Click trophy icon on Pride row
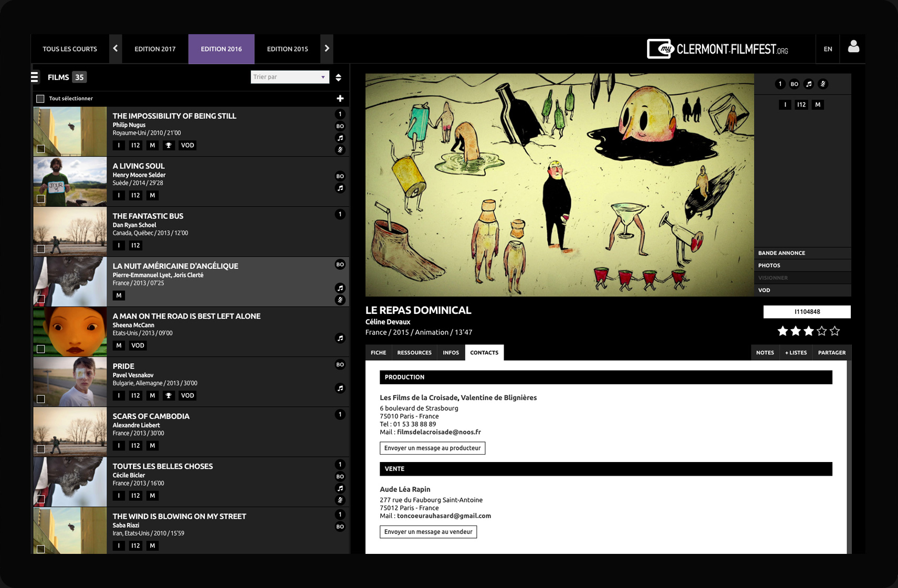Screen dimensions: 898x588 [x=169, y=396]
